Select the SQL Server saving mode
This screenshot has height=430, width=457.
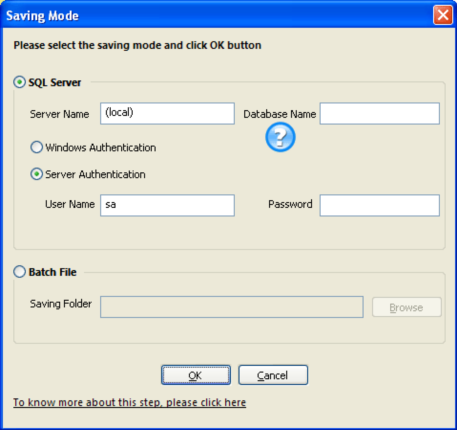click(20, 82)
